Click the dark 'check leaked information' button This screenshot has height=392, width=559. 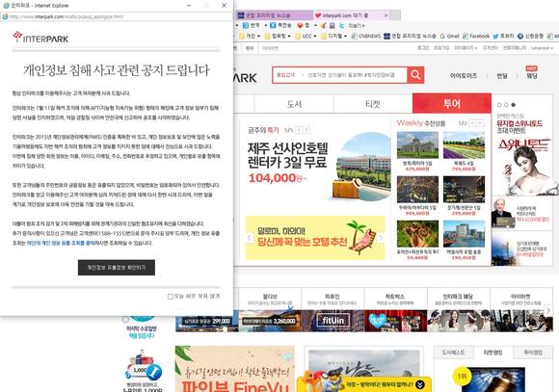point(117,268)
